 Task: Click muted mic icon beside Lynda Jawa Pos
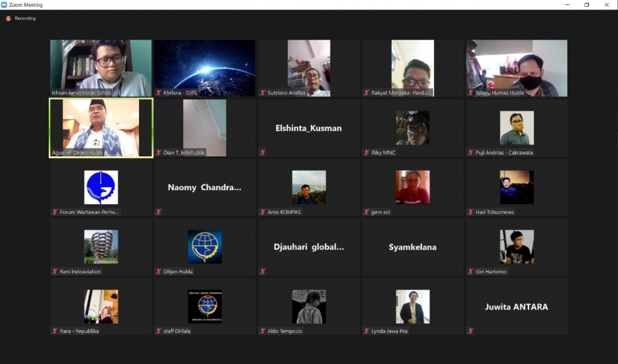pos(366,331)
